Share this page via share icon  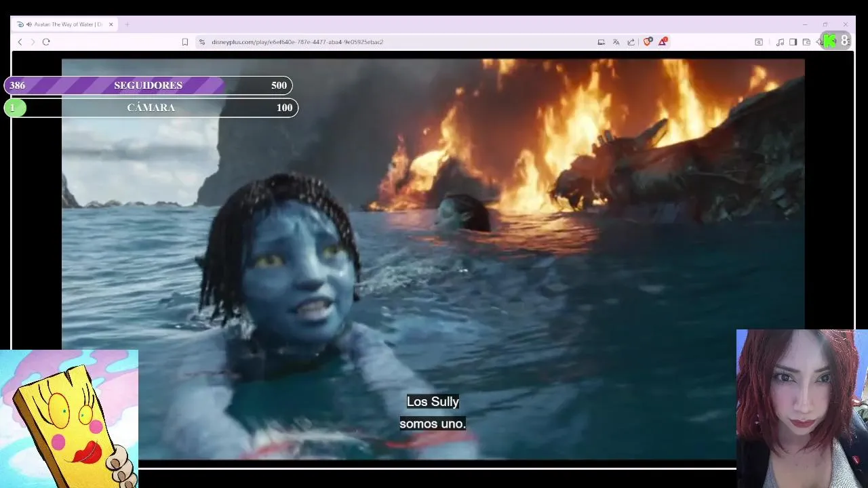point(631,42)
